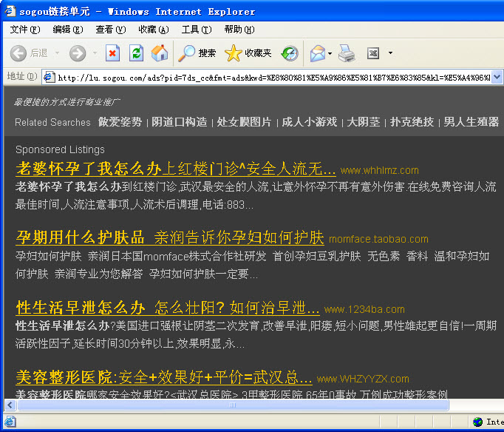Click the IE icon in the title bar
The image size is (504, 432).
10,11
